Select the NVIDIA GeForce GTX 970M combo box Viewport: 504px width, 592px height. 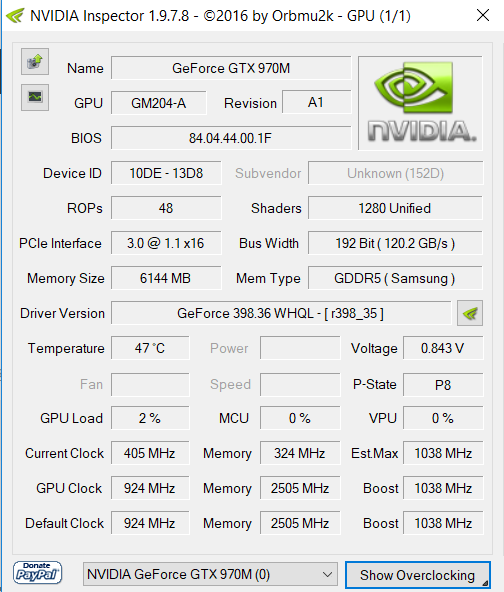click(210, 574)
